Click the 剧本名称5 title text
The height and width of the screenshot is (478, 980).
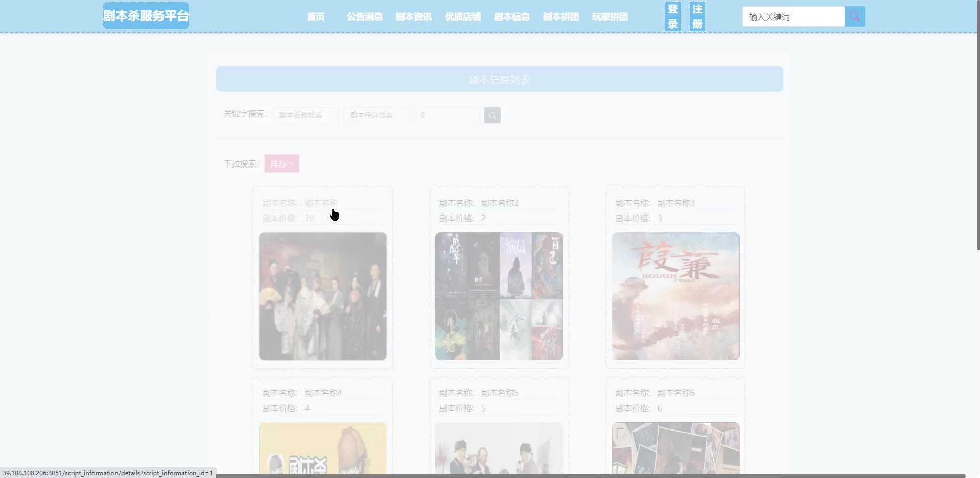coord(499,393)
